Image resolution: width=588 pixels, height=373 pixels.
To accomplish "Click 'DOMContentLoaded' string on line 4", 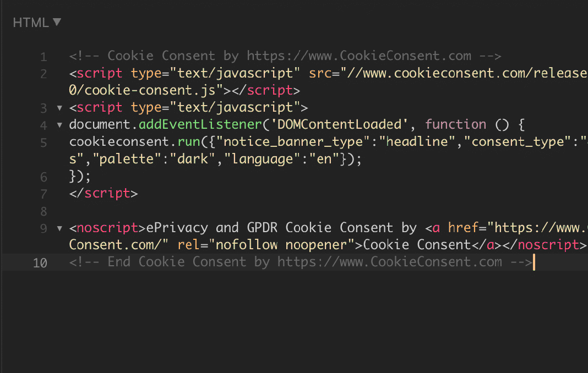I will click(x=339, y=124).
